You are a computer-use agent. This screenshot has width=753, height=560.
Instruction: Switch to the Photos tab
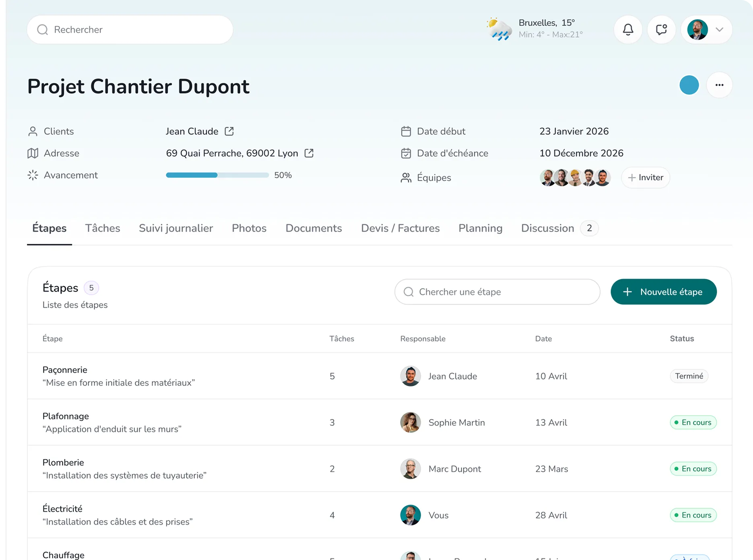click(x=249, y=228)
